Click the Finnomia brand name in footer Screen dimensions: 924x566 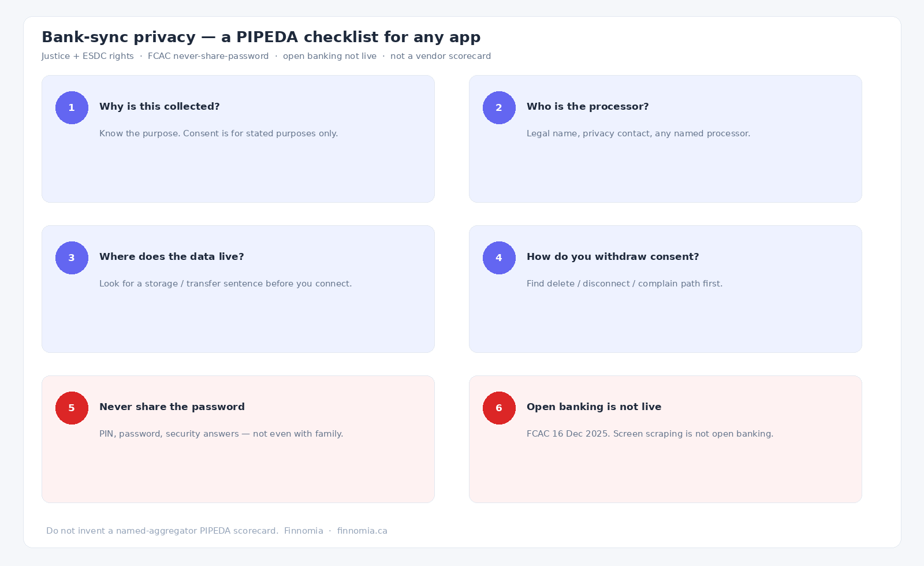click(304, 531)
